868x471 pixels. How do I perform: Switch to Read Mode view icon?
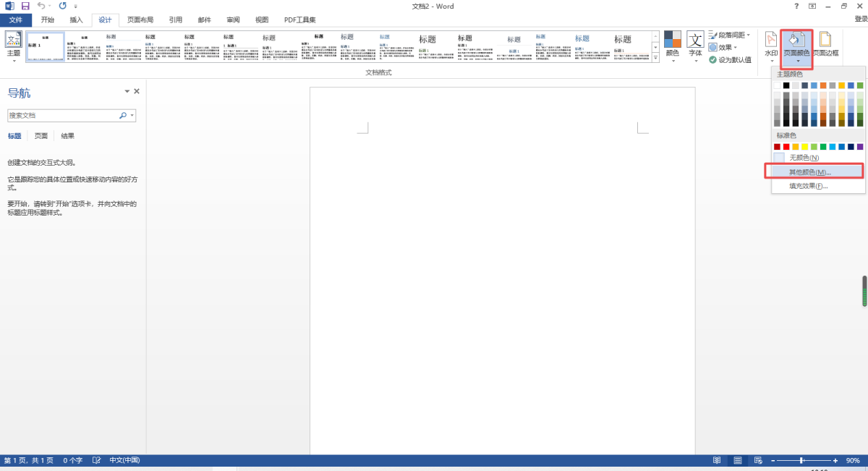click(x=717, y=460)
